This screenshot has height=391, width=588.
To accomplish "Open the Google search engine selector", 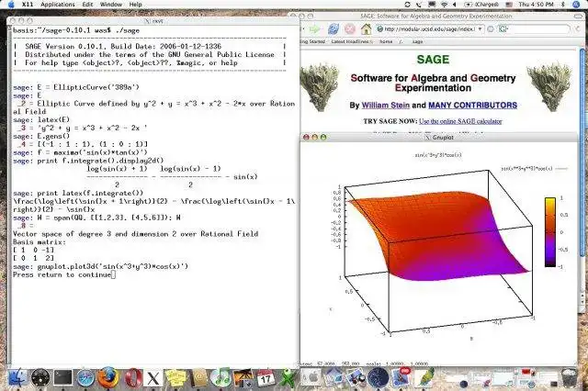I will [x=503, y=28].
